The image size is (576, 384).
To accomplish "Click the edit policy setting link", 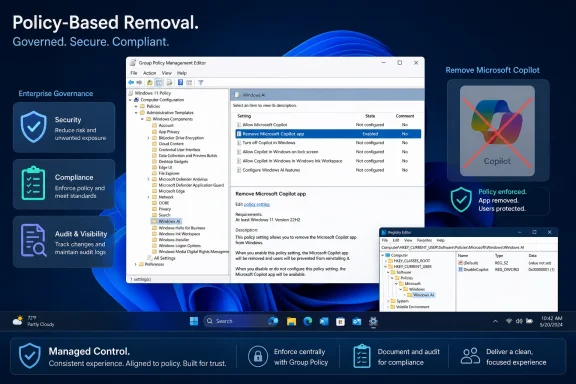I will [257, 204].
